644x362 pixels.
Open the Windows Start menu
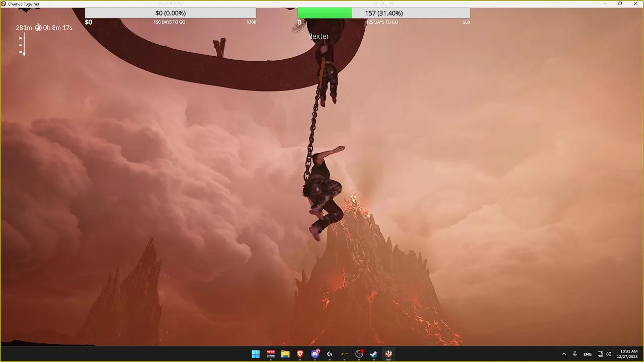click(x=256, y=354)
